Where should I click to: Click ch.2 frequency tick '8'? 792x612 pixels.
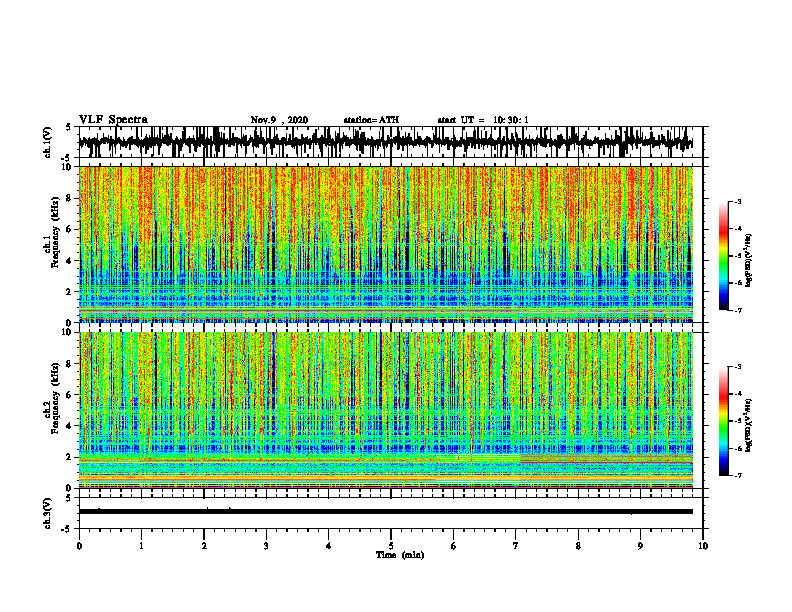tap(70, 364)
